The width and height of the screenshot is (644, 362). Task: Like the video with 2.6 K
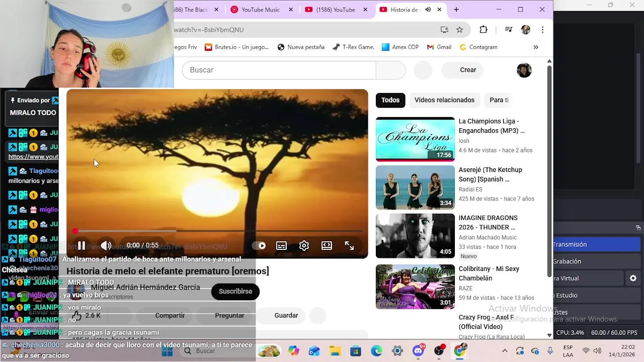tap(87, 315)
